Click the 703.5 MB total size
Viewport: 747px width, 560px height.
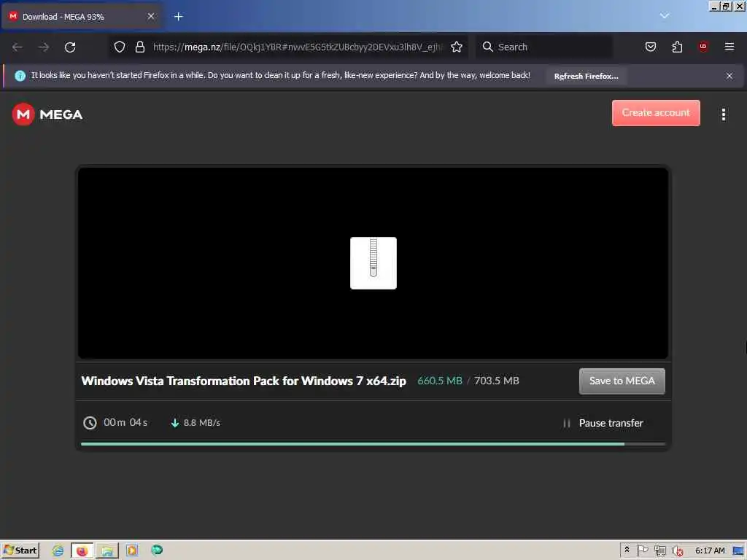496,381
